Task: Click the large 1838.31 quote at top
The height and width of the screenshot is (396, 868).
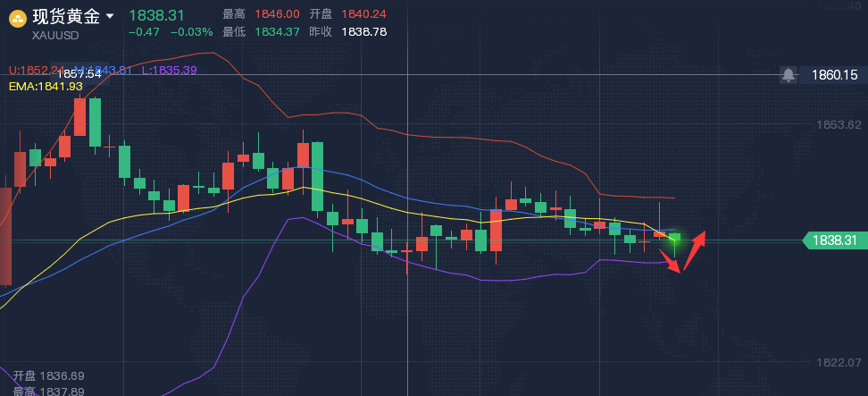Action: tap(156, 15)
